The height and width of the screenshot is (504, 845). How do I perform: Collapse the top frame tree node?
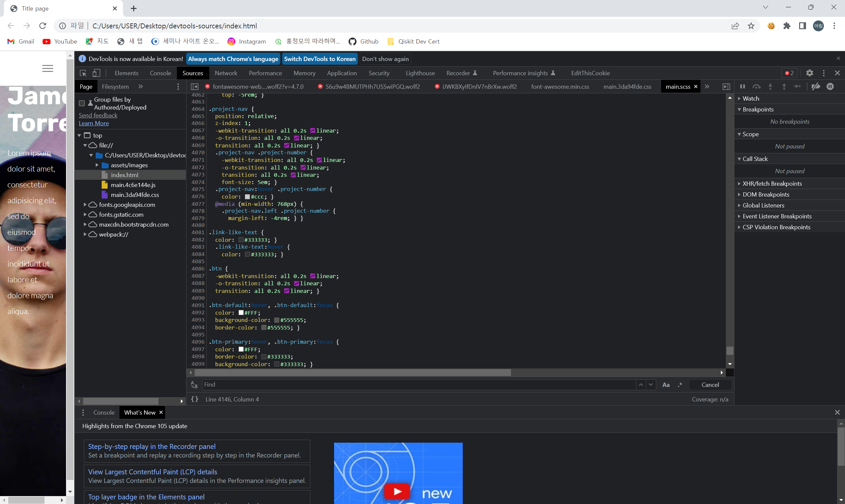(80, 135)
